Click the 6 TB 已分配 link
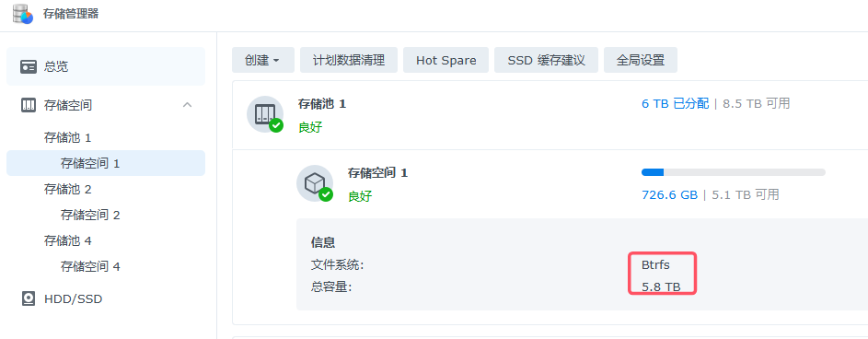 click(675, 103)
